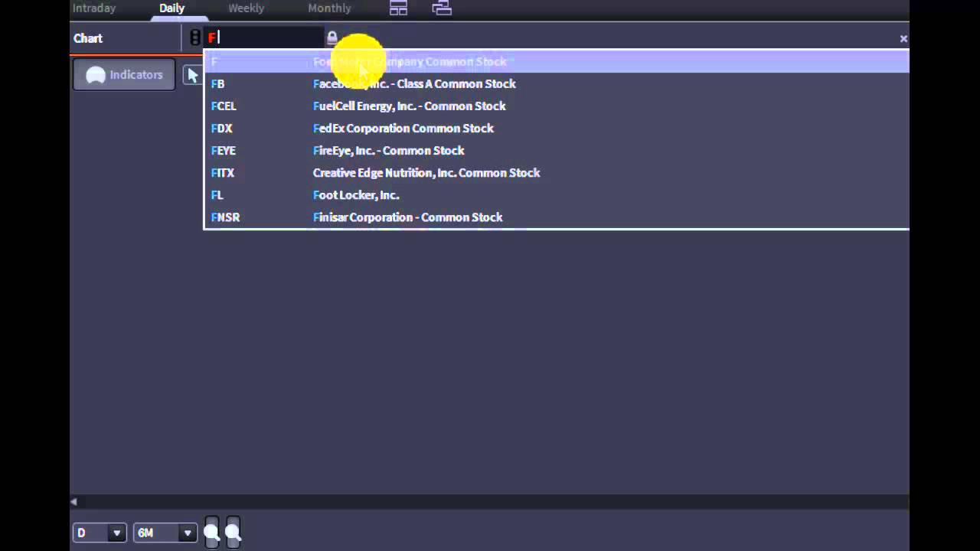
Task: Select FCEL FuelCell Energy from the list
Action: (x=557, y=106)
